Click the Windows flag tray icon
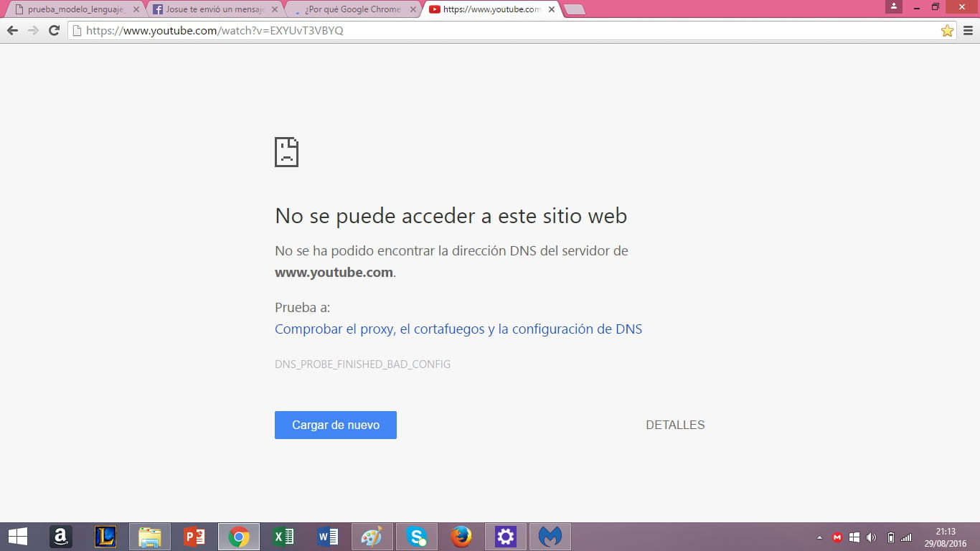The height and width of the screenshot is (551, 980). pyautogui.click(x=854, y=537)
